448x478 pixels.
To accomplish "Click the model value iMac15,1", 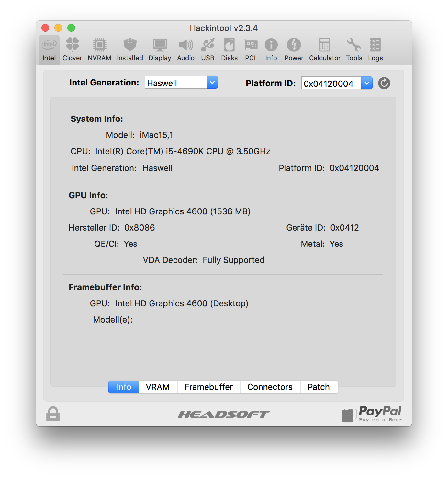I will (156, 135).
